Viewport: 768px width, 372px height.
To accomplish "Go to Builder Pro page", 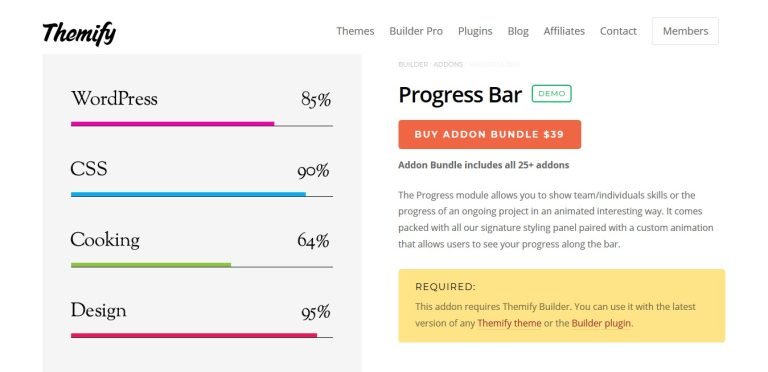I will [416, 31].
